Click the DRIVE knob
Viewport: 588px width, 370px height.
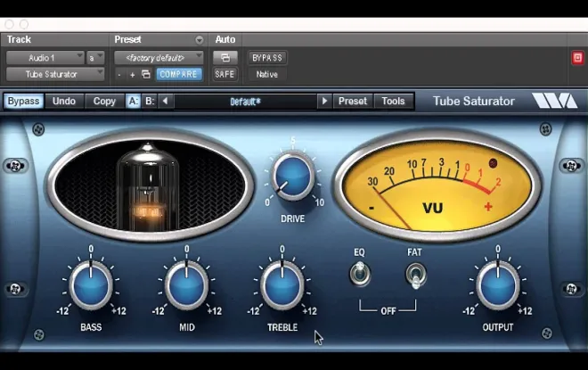[293, 176]
